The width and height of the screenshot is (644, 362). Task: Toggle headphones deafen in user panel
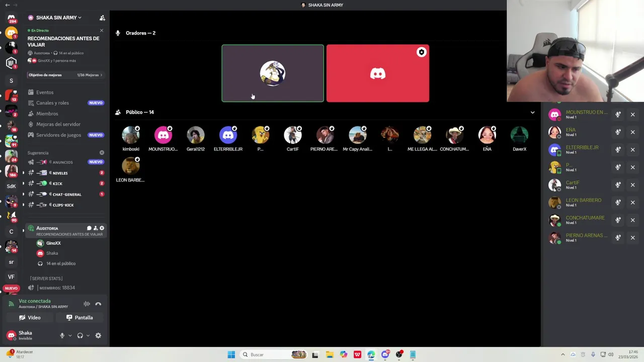click(80, 335)
